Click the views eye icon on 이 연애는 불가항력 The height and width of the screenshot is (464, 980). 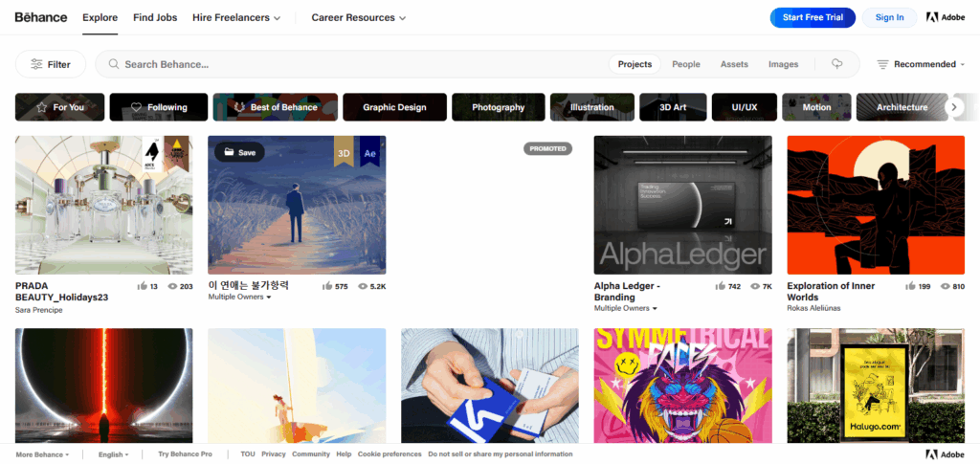point(363,286)
